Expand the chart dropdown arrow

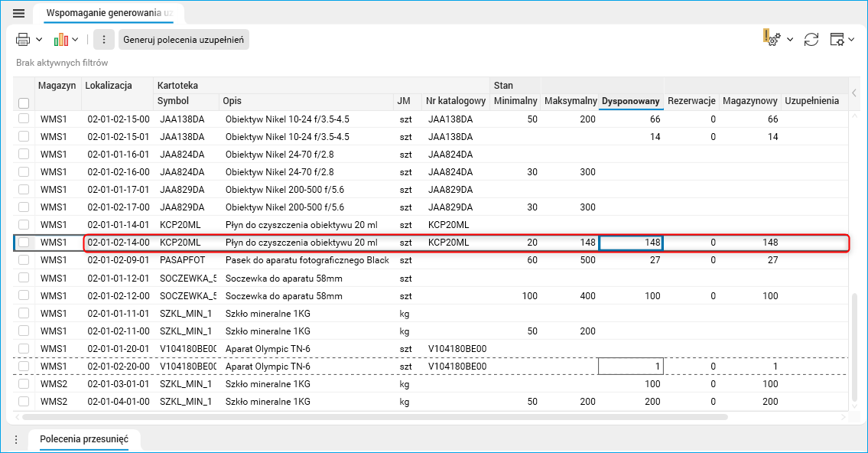tap(76, 39)
